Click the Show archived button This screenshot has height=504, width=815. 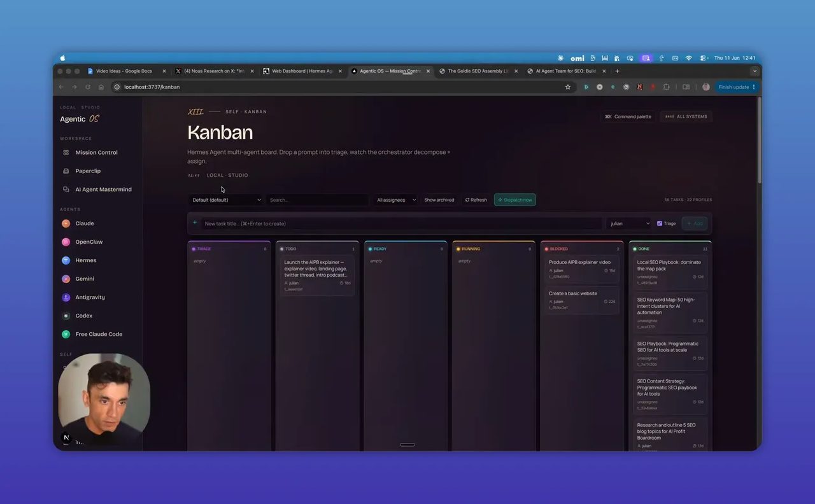[439, 200]
